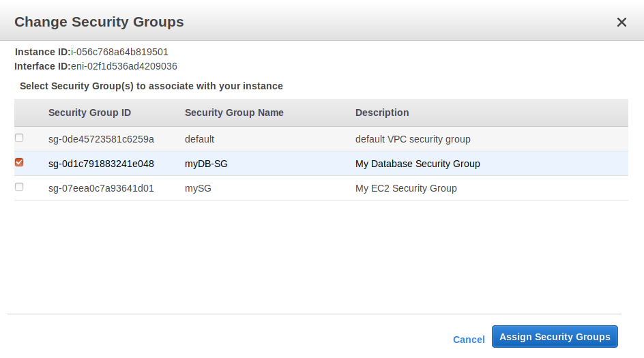The height and width of the screenshot is (358, 644).
Task: Close the Change Security Groups dialog
Action: [x=621, y=23]
